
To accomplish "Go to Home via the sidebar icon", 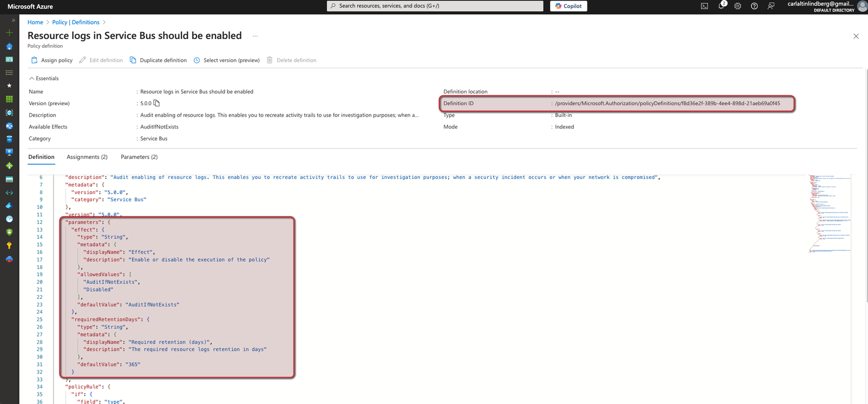I will (9, 46).
